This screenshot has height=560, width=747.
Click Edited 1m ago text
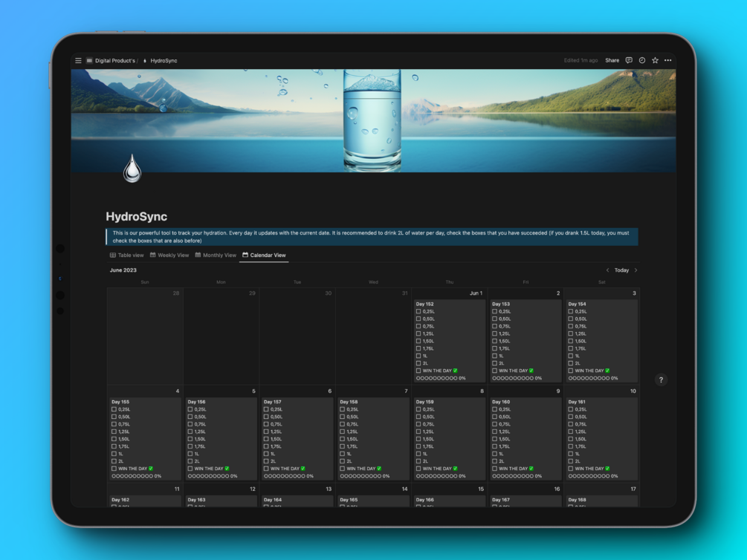point(581,60)
